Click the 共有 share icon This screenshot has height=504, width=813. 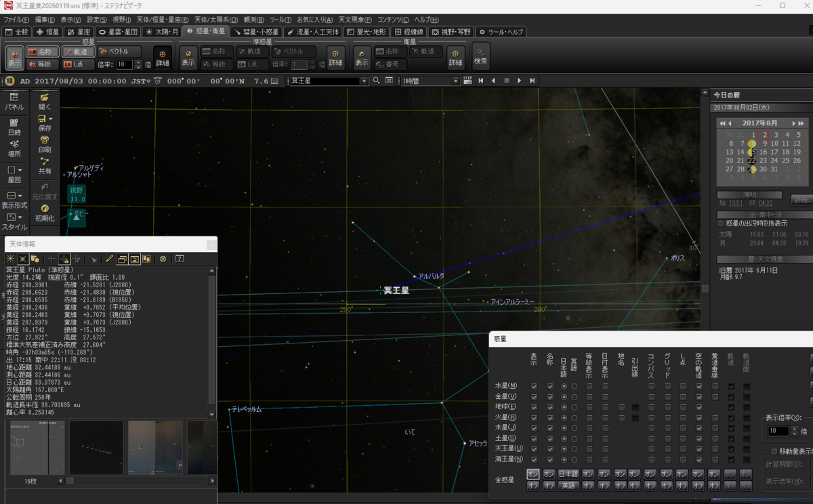(x=45, y=166)
